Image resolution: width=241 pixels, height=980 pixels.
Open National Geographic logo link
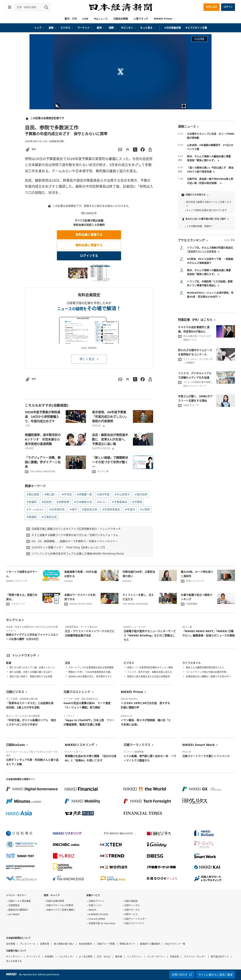pyautogui.click(x=63, y=867)
